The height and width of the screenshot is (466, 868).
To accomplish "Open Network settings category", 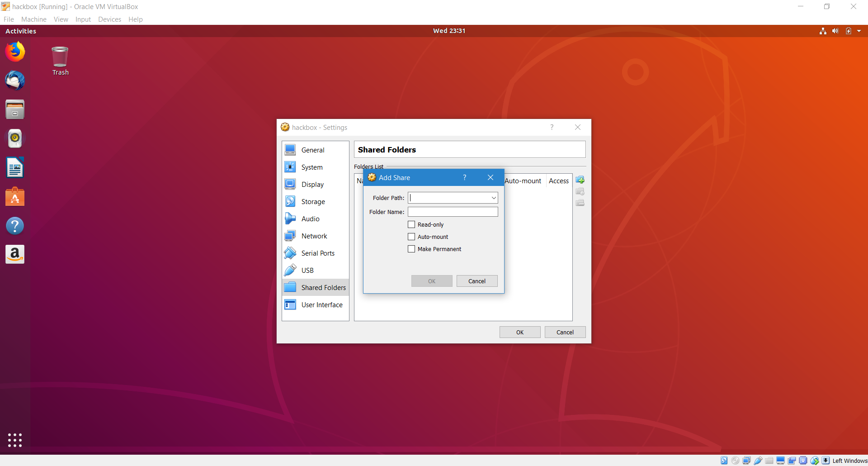I will point(316,236).
